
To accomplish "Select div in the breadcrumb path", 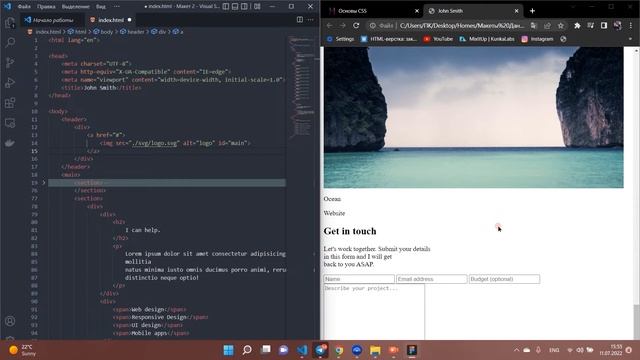I will pos(162,31).
